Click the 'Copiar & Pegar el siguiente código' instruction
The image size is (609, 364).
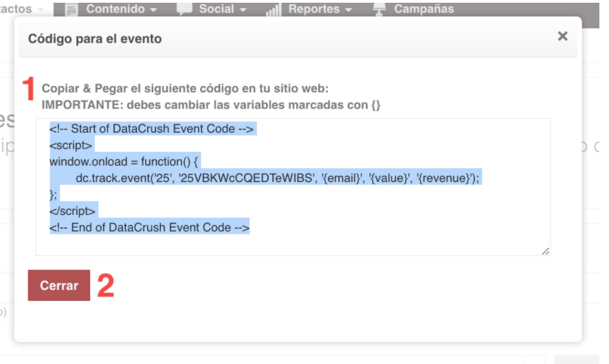[186, 89]
